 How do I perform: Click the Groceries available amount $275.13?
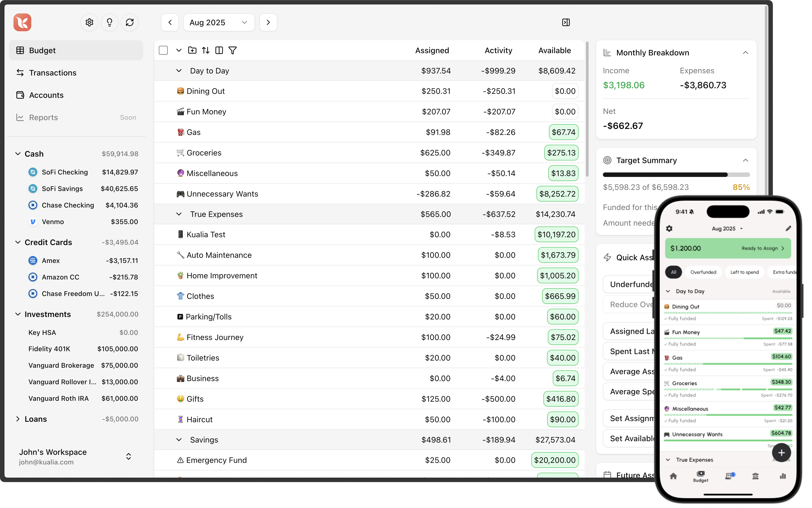point(561,153)
